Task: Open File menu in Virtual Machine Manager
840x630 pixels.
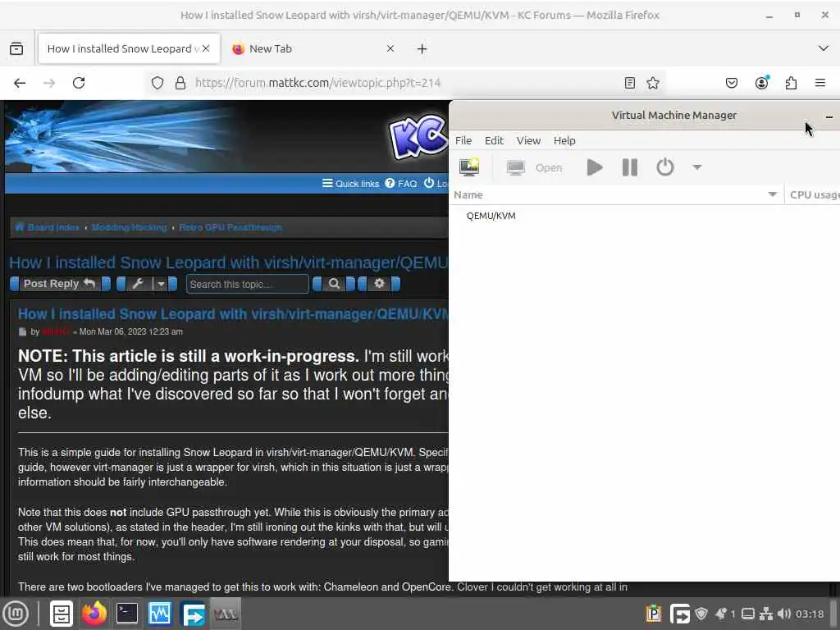Action: pyautogui.click(x=463, y=140)
